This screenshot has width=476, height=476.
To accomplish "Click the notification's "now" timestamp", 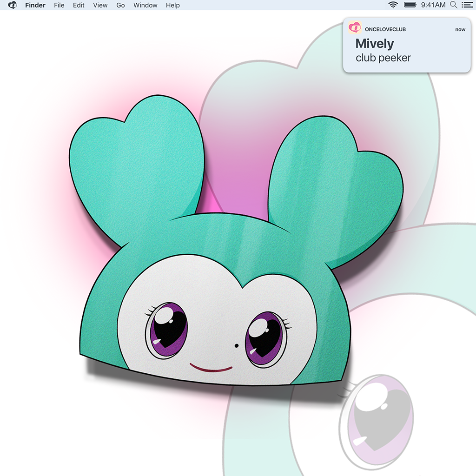I will pos(460,29).
